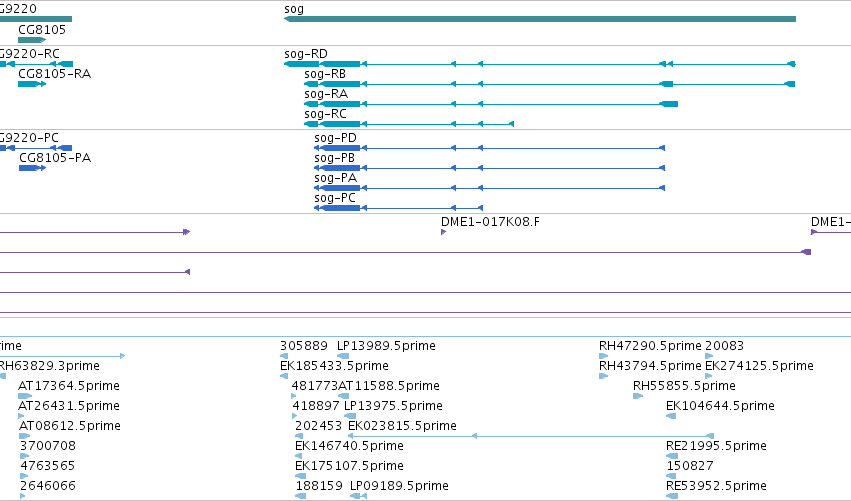The width and height of the screenshot is (851, 501).
Task: Select EST EK175107.5prime
Action: [301, 476]
